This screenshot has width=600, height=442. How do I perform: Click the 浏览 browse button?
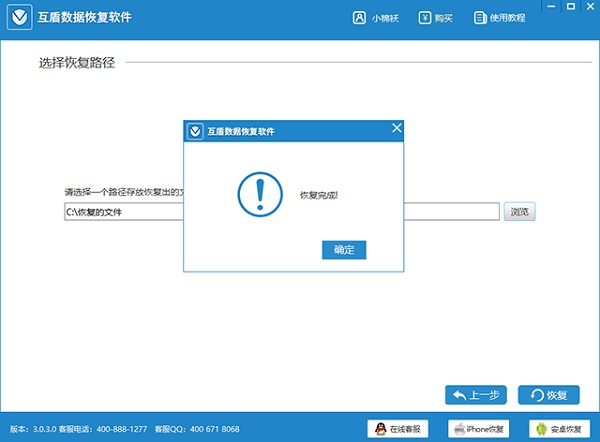click(519, 212)
